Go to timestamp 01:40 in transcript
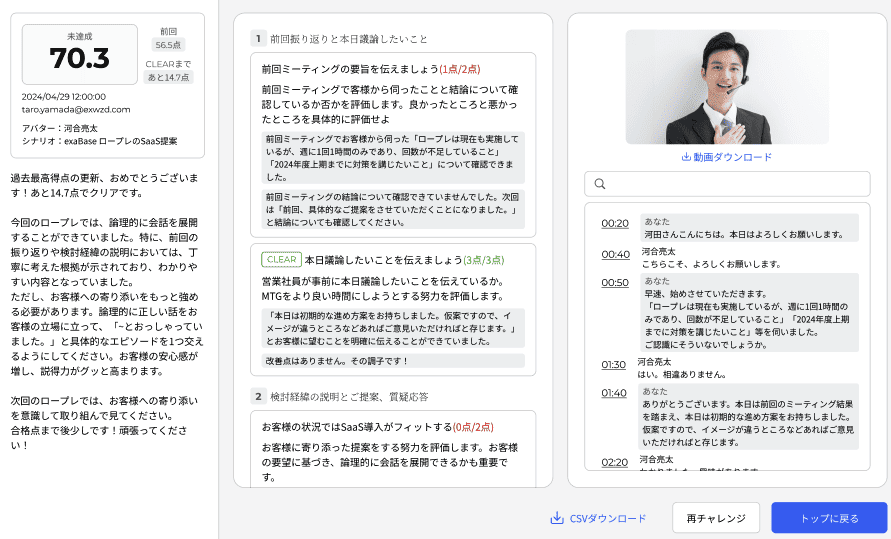 pos(614,393)
